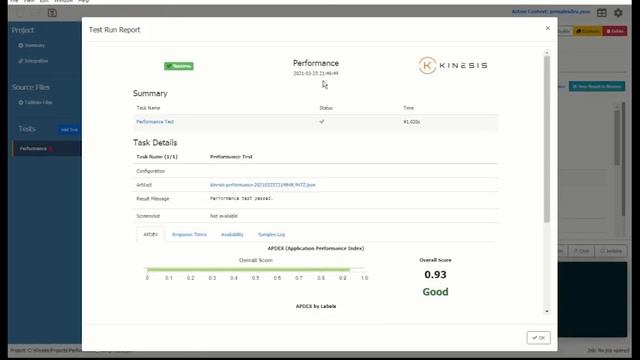
Task: Click the 'No job opened' status bar text
Action: (x=608, y=350)
